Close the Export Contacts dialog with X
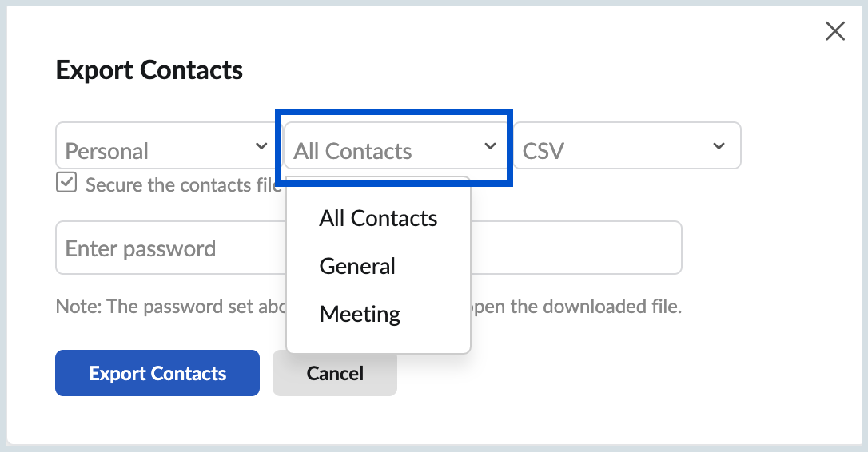868x452 pixels. 834,31
